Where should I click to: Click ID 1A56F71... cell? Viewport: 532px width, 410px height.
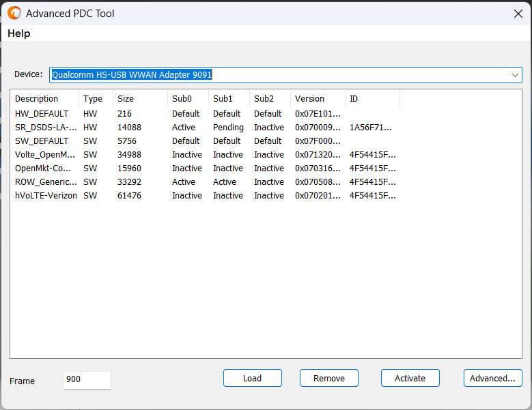371,128
